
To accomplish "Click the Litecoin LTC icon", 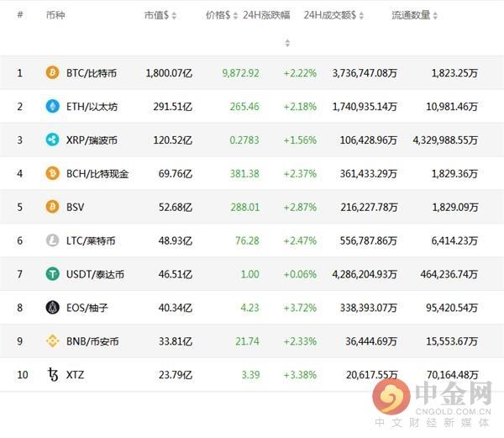I will click(52, 240).
